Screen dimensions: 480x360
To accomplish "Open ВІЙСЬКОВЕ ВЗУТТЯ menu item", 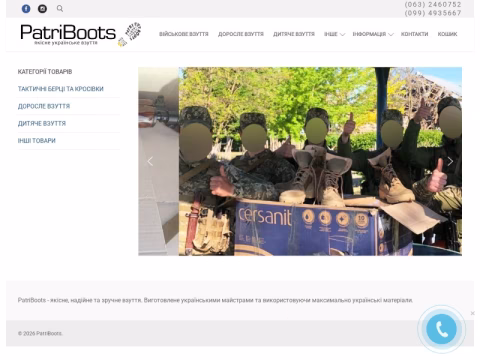I will pos(184,34).
